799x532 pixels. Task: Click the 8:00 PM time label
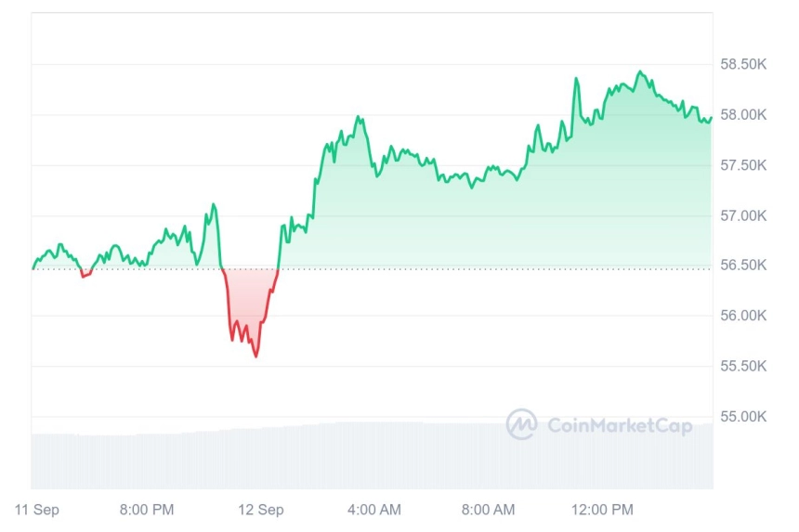tap(147, 509)
